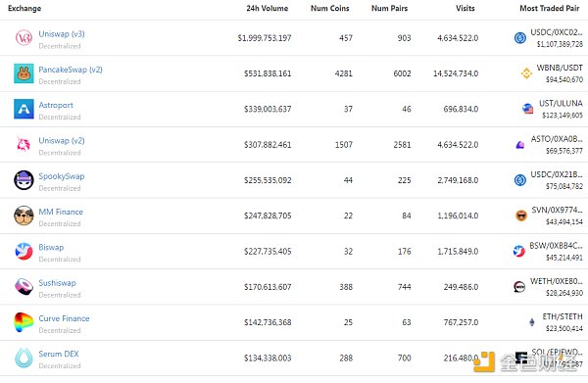Click the PancakeSwap bunny logo icon
The width and height of the screenshot is (588, 383).
(x=24, y=73)
